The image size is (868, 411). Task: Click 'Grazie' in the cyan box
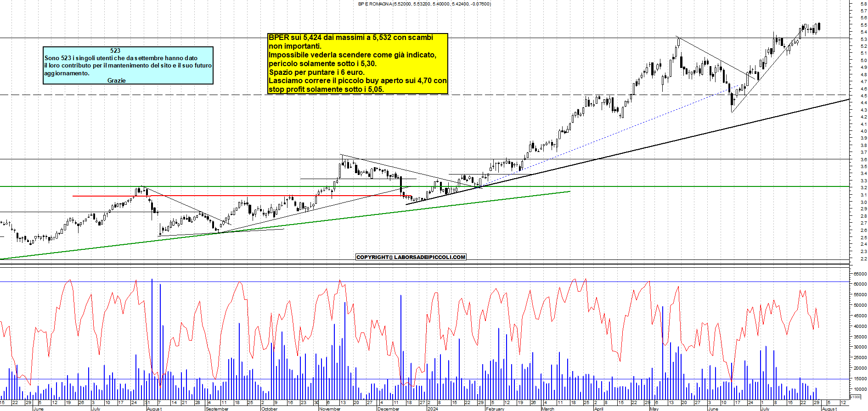pos(117,81)
